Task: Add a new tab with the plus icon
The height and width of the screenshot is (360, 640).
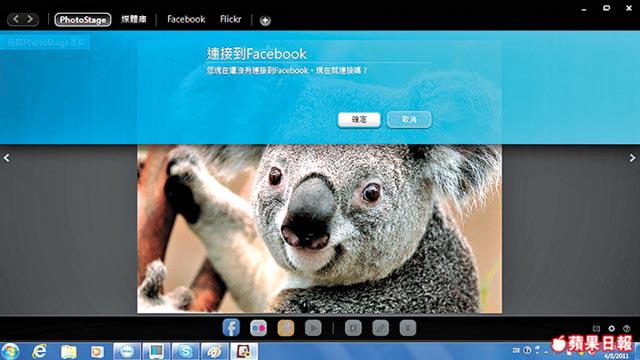Action: [x=265, y=20]
